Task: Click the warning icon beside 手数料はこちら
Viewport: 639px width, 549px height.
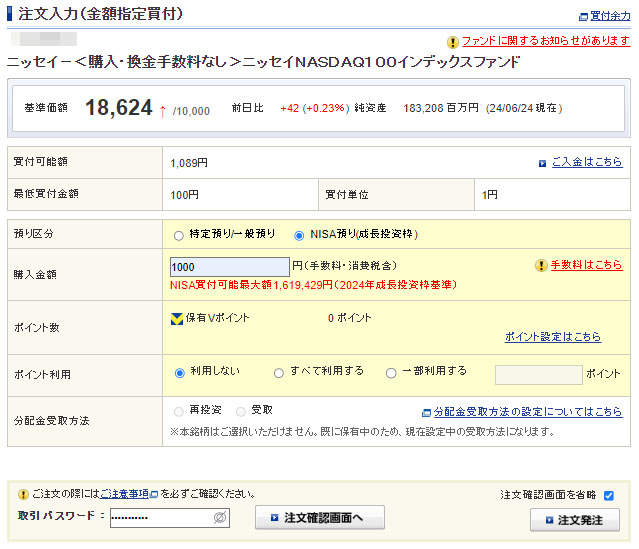Action: [x=541, y=266]
